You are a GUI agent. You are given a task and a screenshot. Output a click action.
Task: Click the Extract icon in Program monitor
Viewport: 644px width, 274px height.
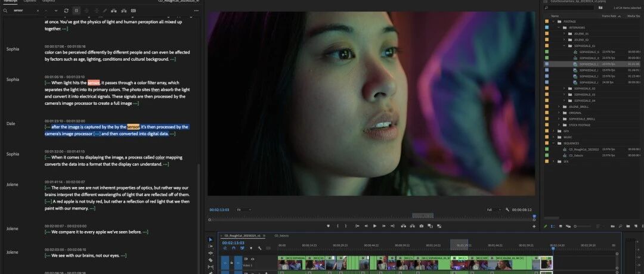click(x=413, y=226)
